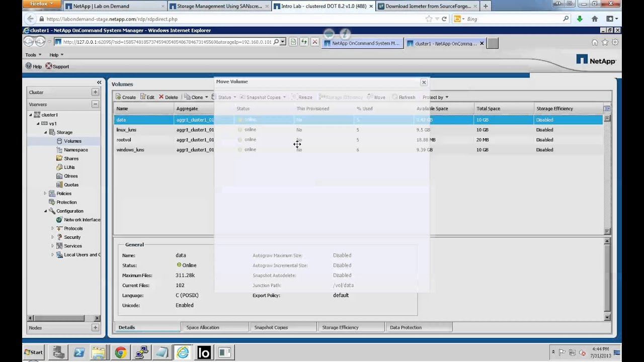
Task: Select the windows_luns volume row
Action: click(358, 150)
